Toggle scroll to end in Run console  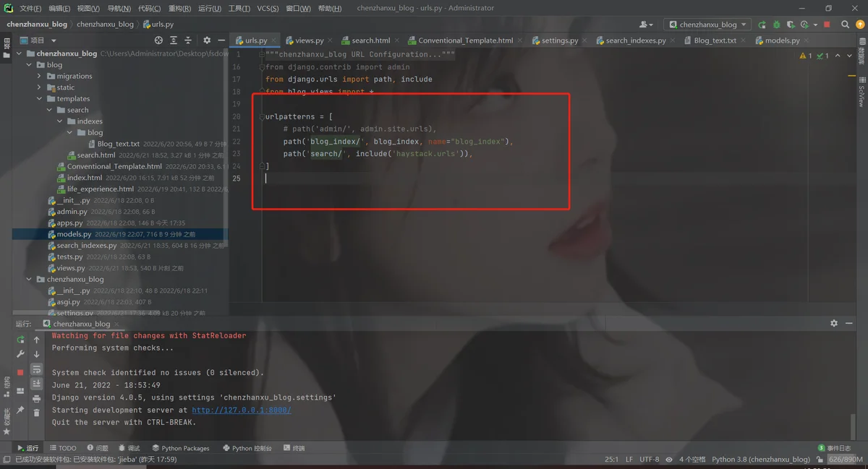pyautogui.click(x=36, y=384)
